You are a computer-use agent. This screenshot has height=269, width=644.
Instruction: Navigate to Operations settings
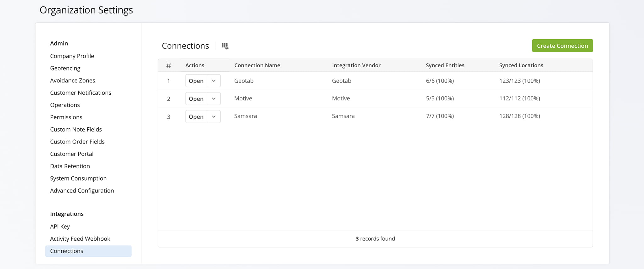pos(65,105)
